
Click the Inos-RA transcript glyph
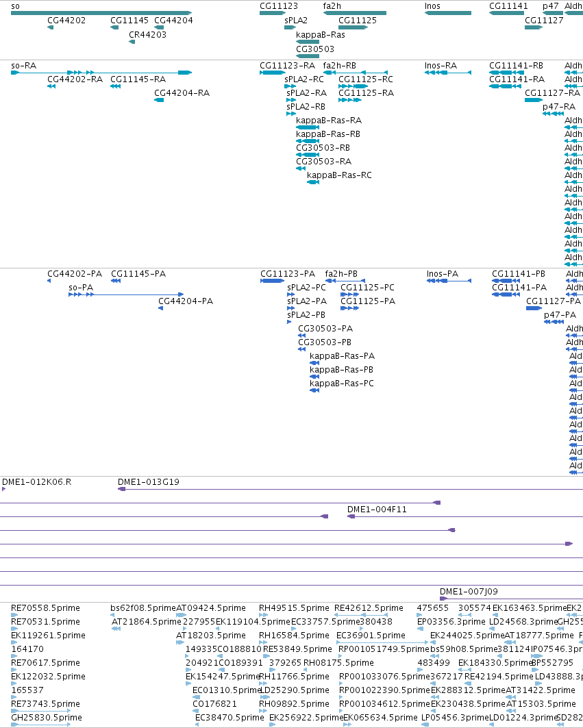tap(448, 73)
